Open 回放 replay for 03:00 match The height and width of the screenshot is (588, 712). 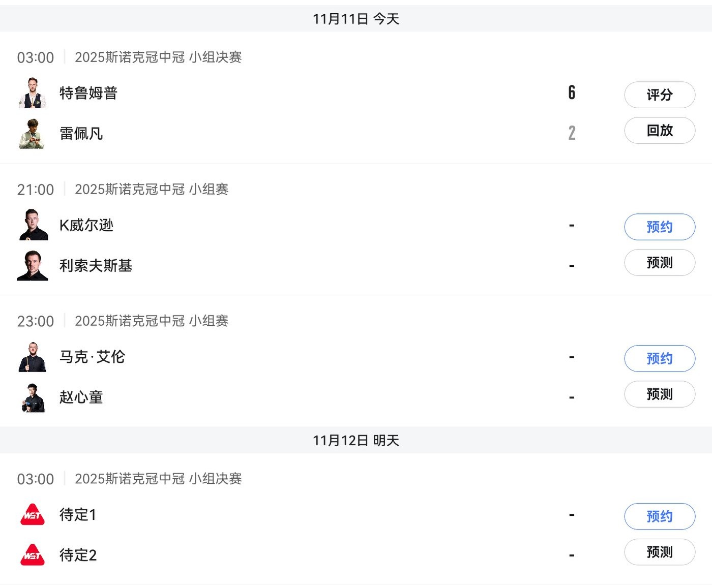pyautogui.click(x=660, y=131)
